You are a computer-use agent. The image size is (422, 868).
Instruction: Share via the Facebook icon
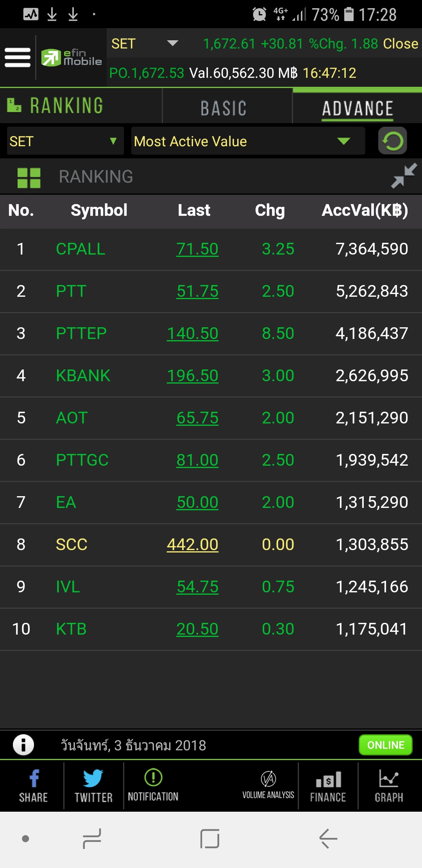(x=34, y=785)
